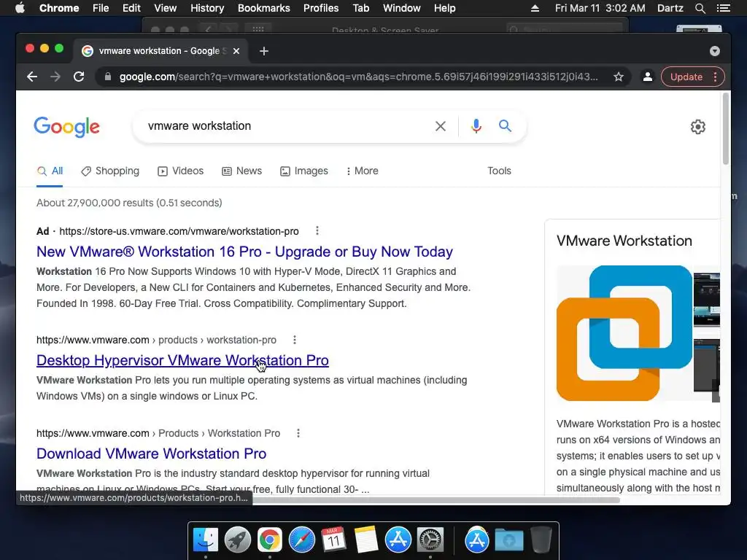Launch Safari from the Dock
The image size is (747, 560).
click(301, 540)
